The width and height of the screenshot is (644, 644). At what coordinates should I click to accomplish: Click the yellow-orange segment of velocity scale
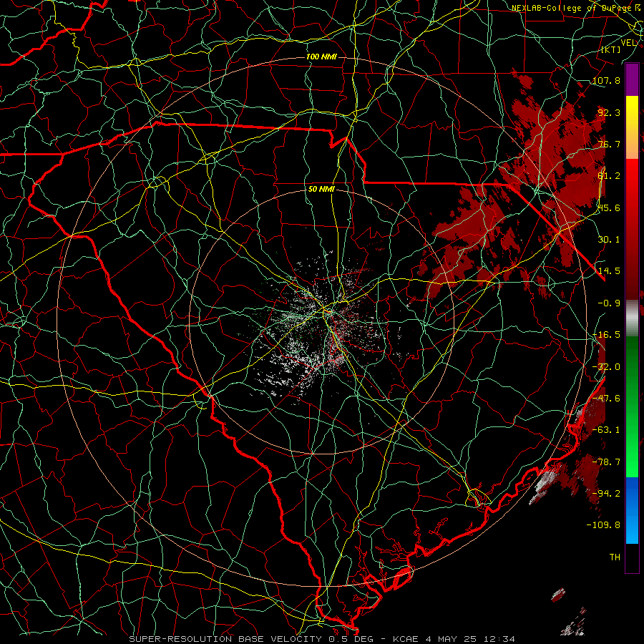click(632, 127)
